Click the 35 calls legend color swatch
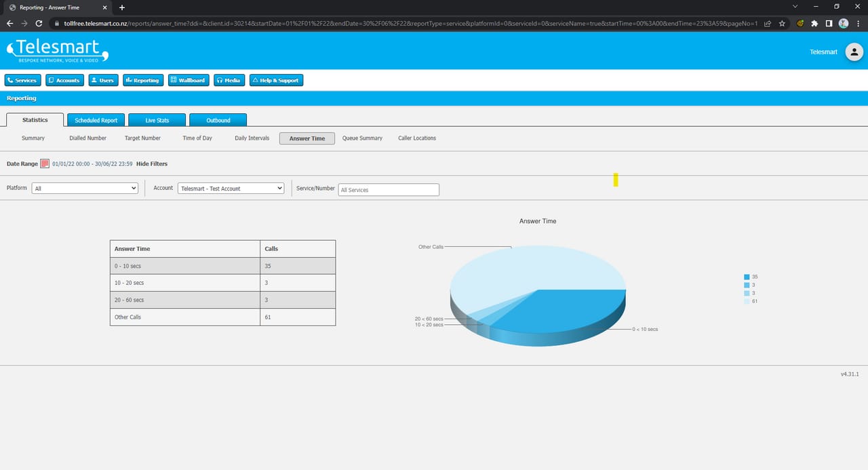Viewport: 868px width, 470px height. coord(747,277)
